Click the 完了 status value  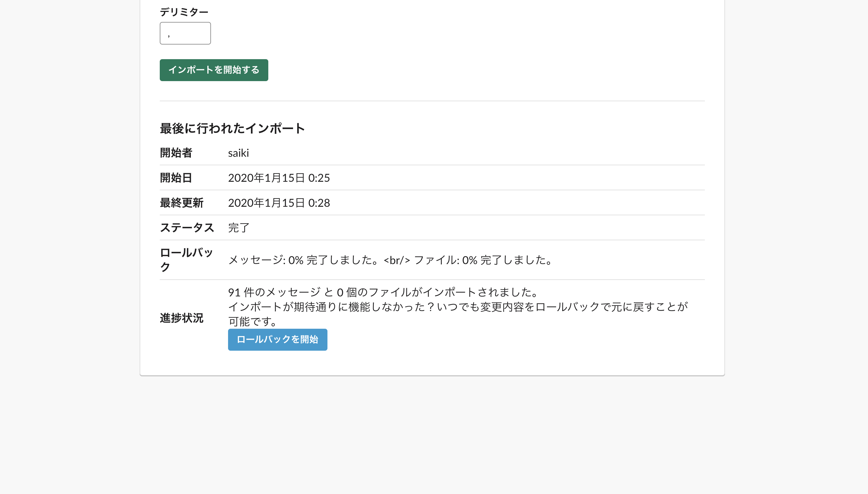click(238, 227)
